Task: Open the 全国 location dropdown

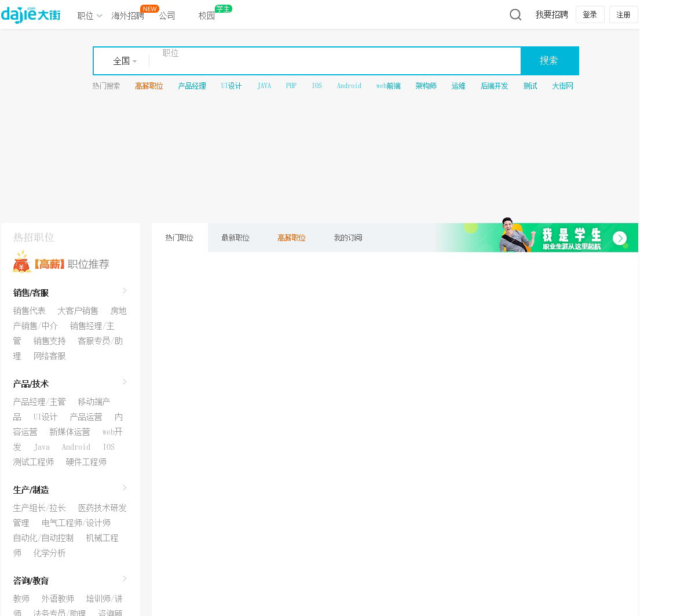Action: tap(125, 61)
